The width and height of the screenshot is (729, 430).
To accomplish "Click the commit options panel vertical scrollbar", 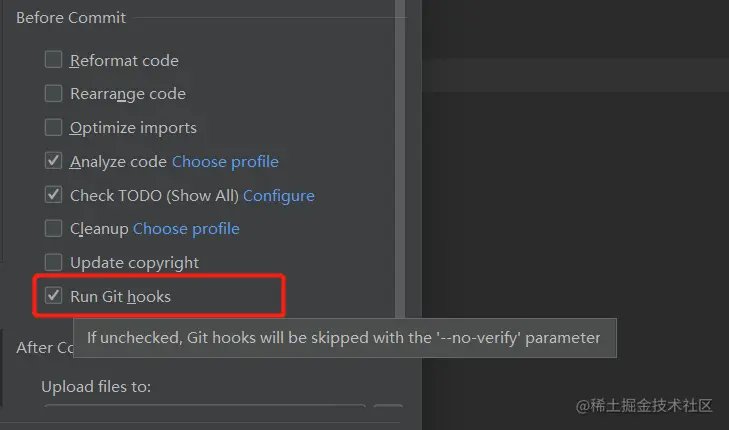I will [400, 158].
